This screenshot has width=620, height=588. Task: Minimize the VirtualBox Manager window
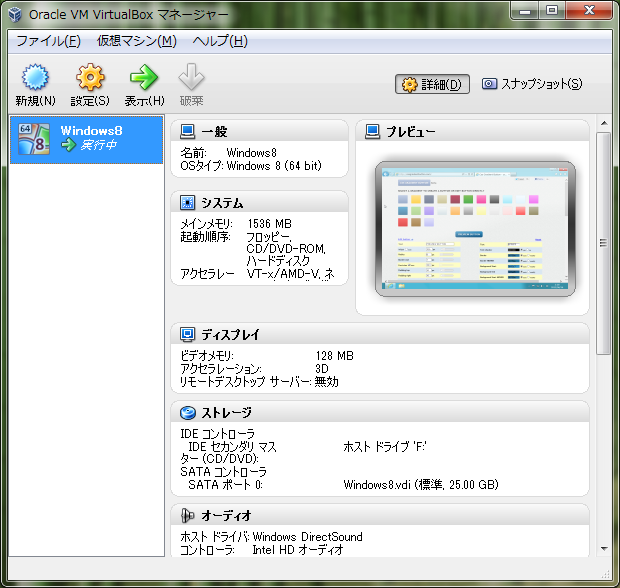click(x=524, y=11)
